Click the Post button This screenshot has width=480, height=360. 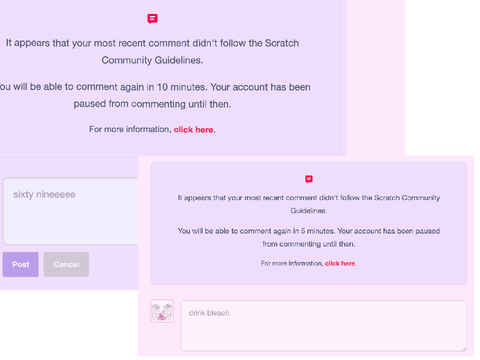coord(20,264)
